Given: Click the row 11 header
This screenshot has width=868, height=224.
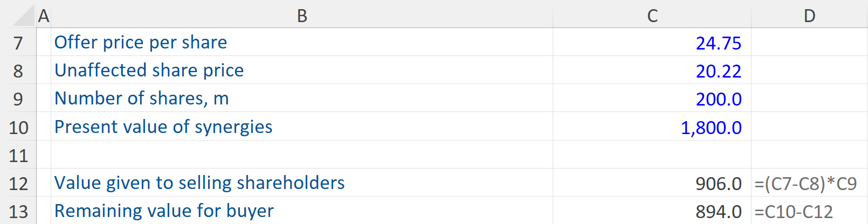Looking at the screenshot, I should pyautogui.click(x=18, y=156).
